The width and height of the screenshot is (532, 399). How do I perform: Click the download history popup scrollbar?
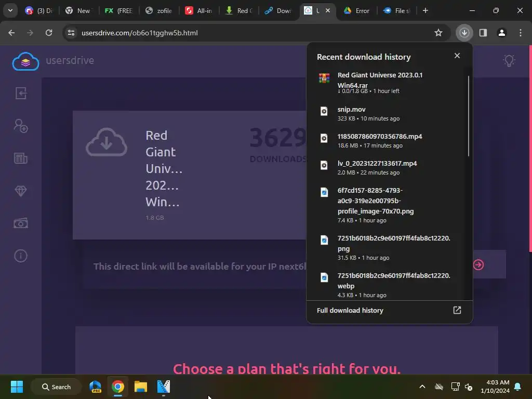469,116
